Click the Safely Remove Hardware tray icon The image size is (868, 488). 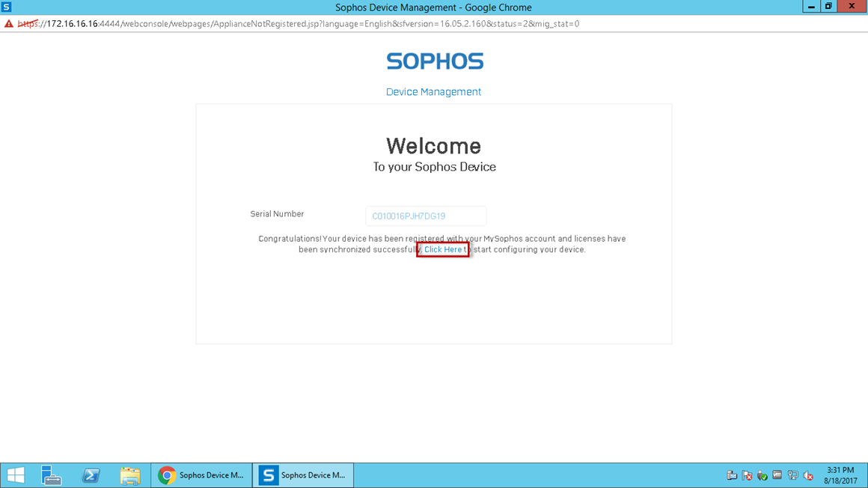tap(762, 475)
